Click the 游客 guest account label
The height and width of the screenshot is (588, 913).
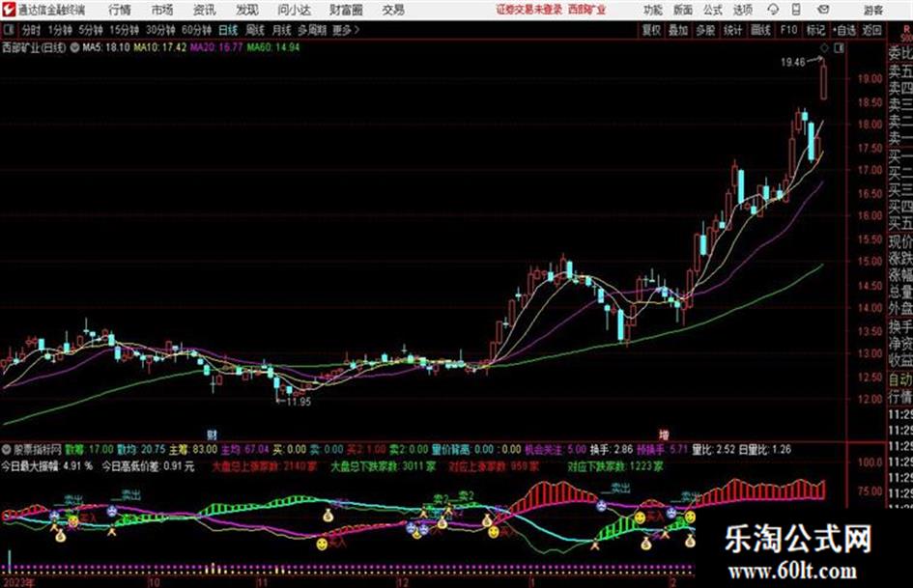coord(873,10)
